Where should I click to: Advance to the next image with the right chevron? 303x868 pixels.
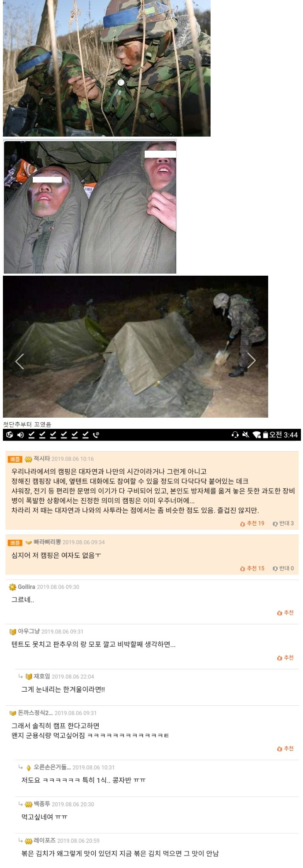tap(251, 360)
